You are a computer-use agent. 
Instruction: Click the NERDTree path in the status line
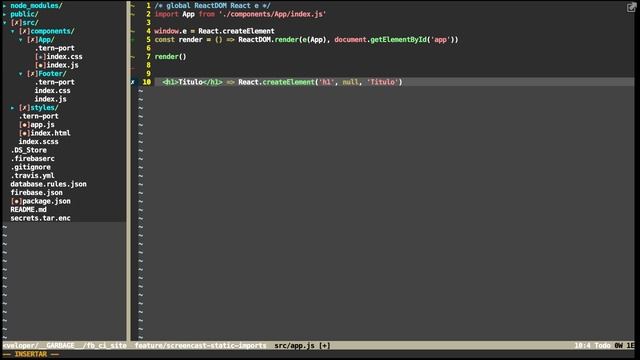point(64,346)
